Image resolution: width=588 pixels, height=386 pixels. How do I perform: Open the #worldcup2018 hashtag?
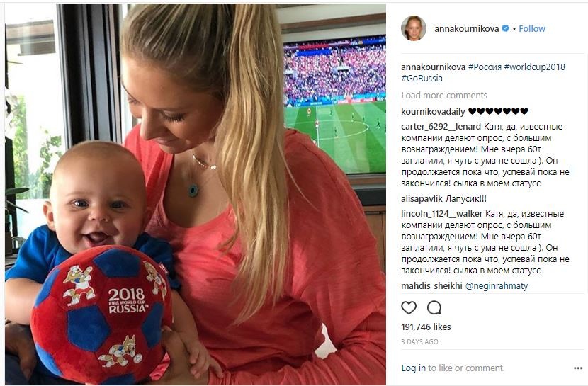point(534,67)
